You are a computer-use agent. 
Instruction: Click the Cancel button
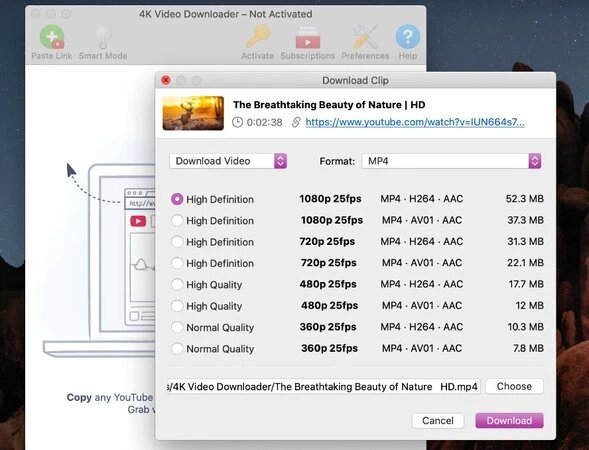click(x=438, y=421)
